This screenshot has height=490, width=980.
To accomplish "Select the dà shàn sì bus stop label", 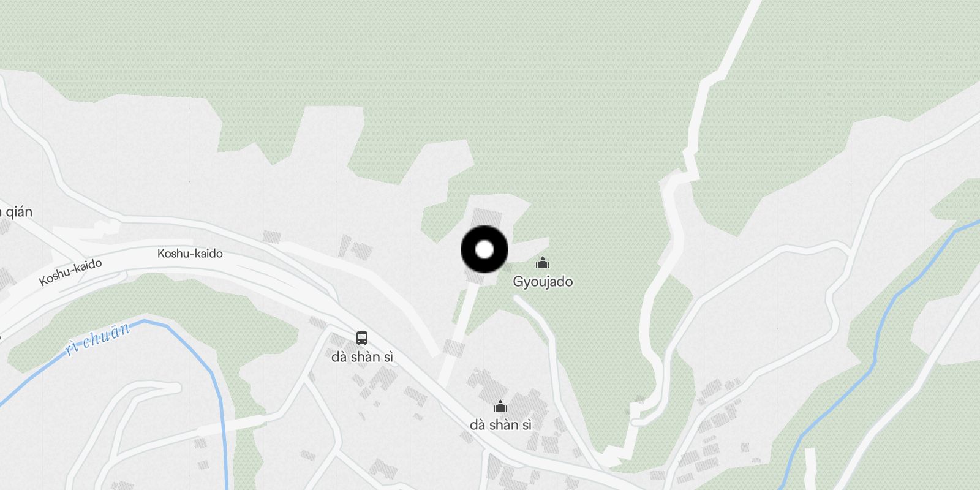I will pos(362,356).
